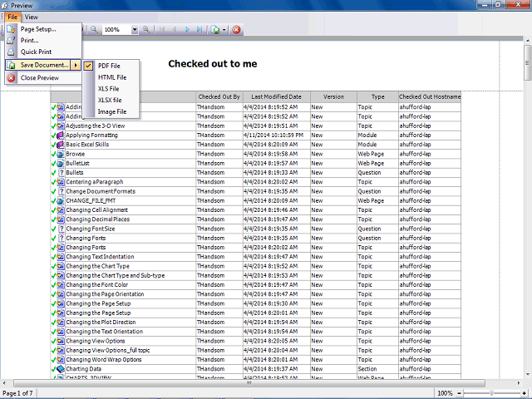Viewport: 532px width, 399px height.
Task: Save document as HTML File
Action: (x=112, y=77)
